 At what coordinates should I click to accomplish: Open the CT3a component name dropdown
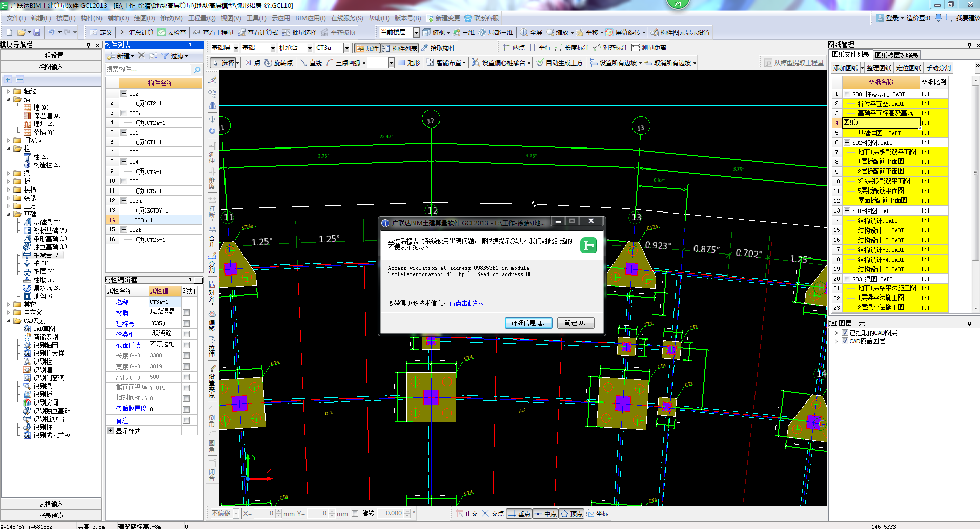(346, 48)
